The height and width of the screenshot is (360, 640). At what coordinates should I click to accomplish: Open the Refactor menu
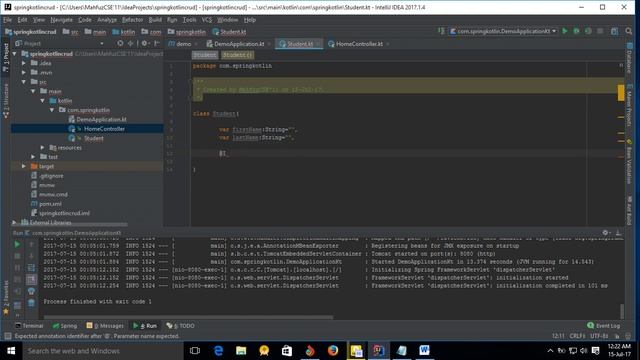tap(132, 20)
